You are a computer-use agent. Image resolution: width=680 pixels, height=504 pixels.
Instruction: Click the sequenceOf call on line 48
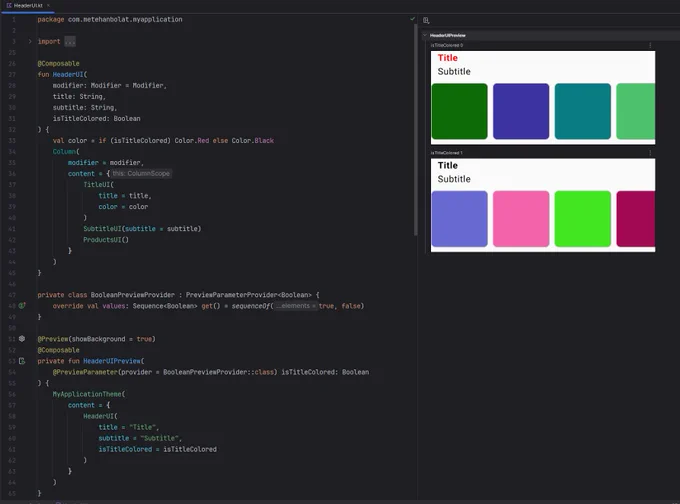(251, 306)
